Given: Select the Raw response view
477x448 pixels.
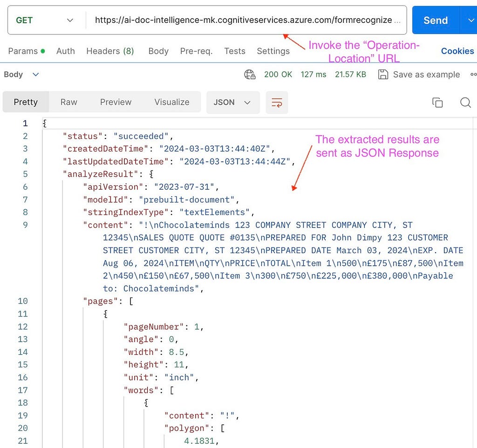Looking at the screenshot, I should point(69,102).
